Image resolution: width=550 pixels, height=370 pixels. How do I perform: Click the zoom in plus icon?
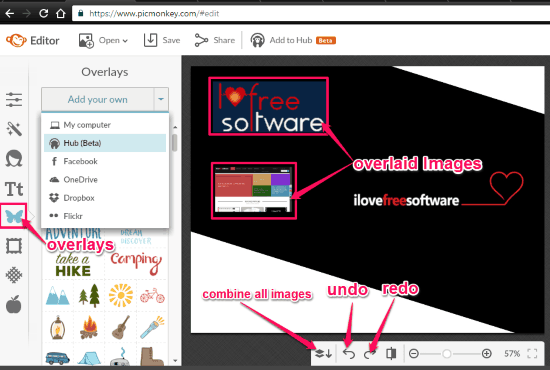(x=487, y=354)
